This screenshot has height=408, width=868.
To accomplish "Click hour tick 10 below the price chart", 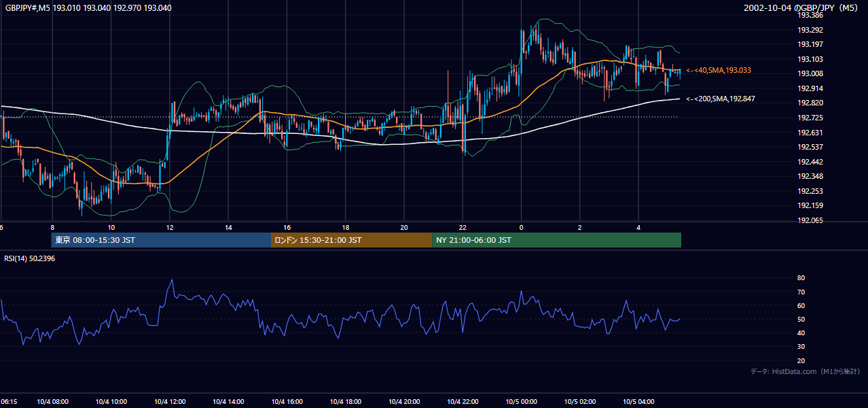I will [111, 227].
